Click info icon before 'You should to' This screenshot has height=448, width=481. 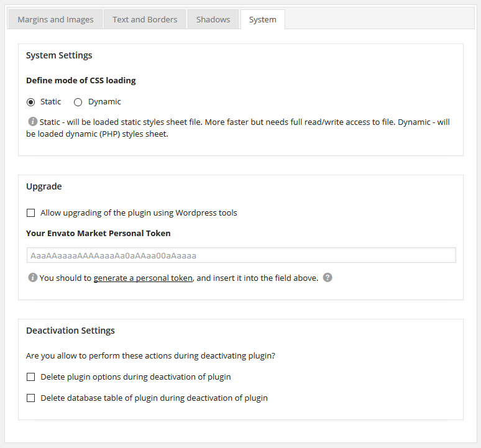(32, 278)
